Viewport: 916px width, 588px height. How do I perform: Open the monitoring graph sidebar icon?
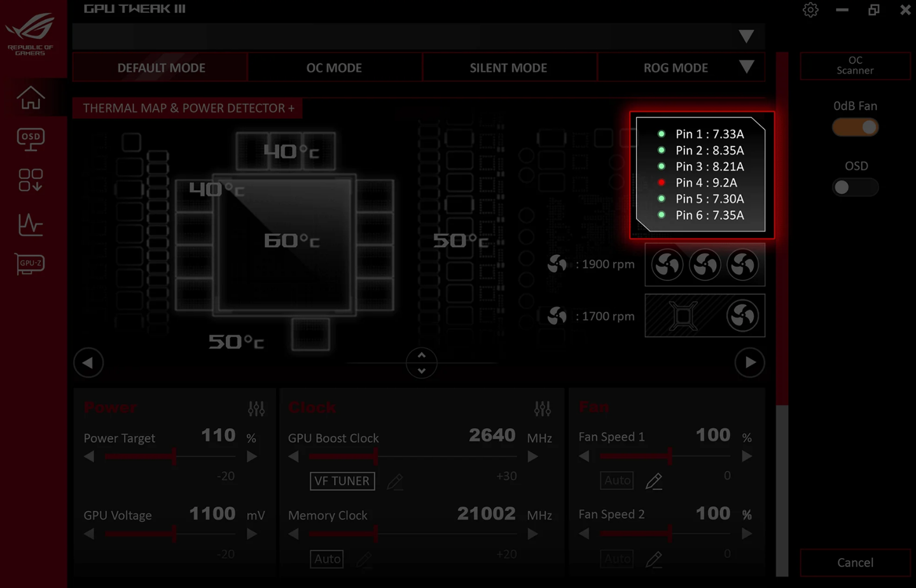coord(31,224)
